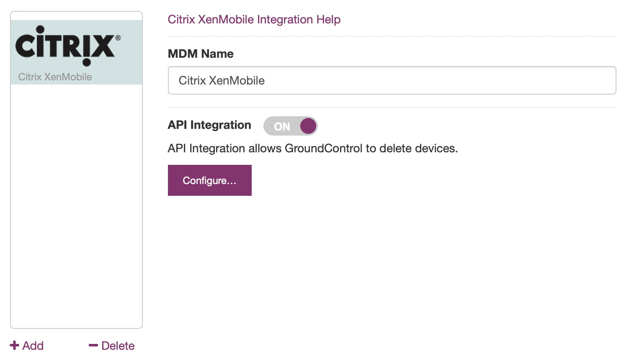Image resolution: width=624 pixels, height=364 pixels.
Task: Click the minus icon beside Delete
Action: pos(93,346)
